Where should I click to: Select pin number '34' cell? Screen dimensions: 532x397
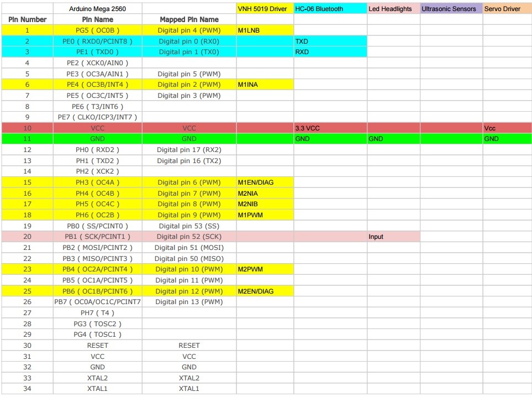pyautogui.click(x=28, y=389)
